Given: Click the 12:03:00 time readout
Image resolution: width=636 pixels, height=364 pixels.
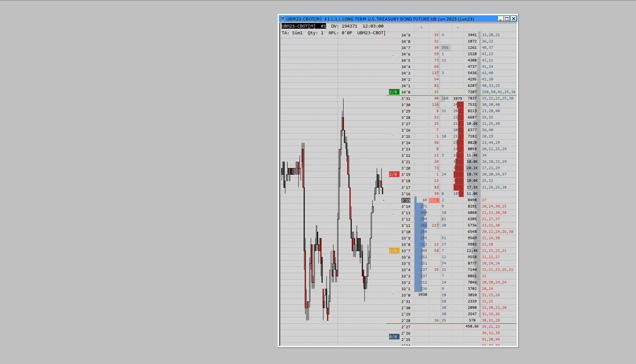Looking at the screenshot, I should [x=373, y=26].
